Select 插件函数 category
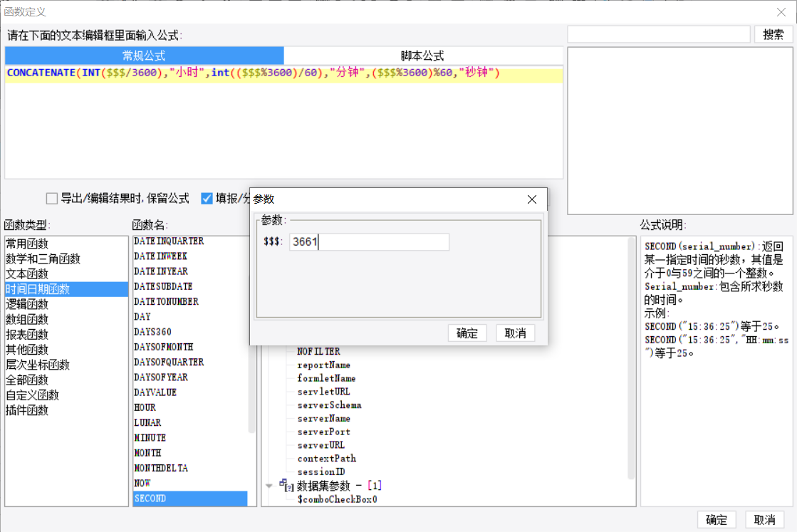This screenshot has height=532, width=797. point(66,410)
